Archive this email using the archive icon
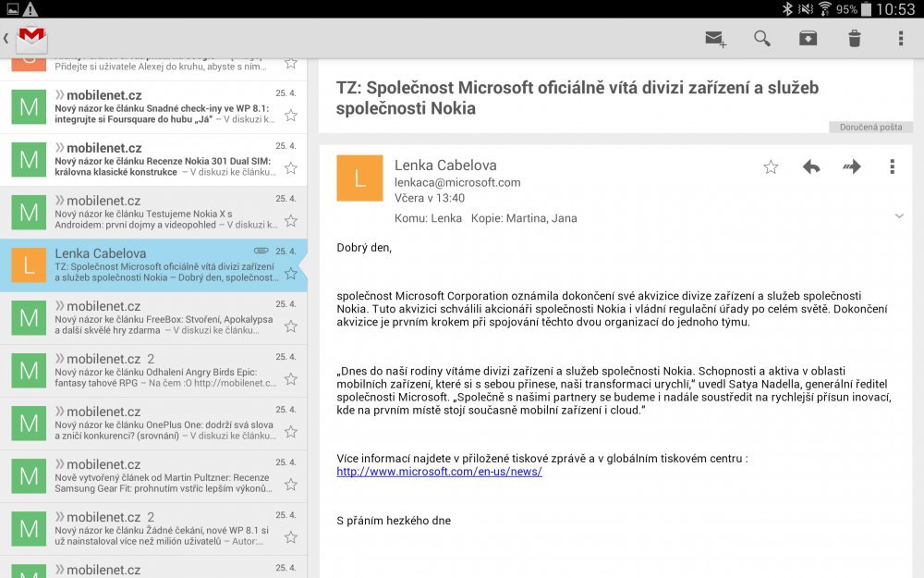The height and width of the screenshot is (578, 924). pos(808,39)
